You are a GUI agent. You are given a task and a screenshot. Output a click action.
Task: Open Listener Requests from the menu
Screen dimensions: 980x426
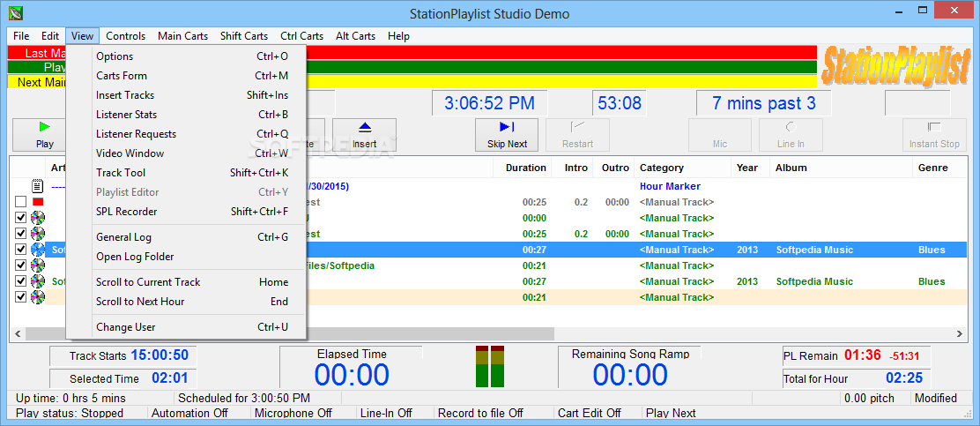[186, 134]
